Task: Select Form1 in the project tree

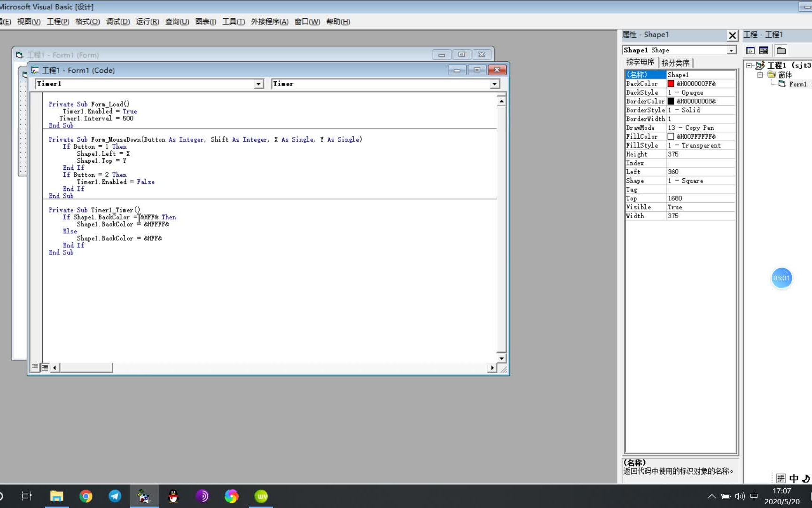Action: click(797, 84)
